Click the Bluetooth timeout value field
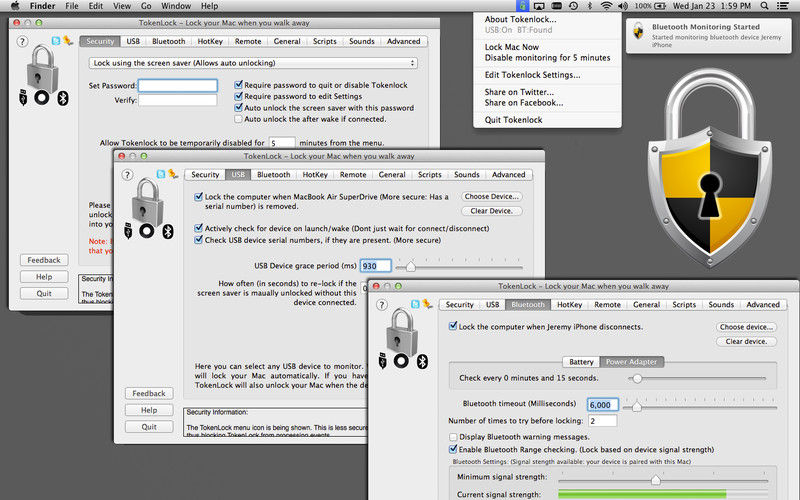Image resolution: width=800 pixels, height=500 pixels. pos(603,405)
